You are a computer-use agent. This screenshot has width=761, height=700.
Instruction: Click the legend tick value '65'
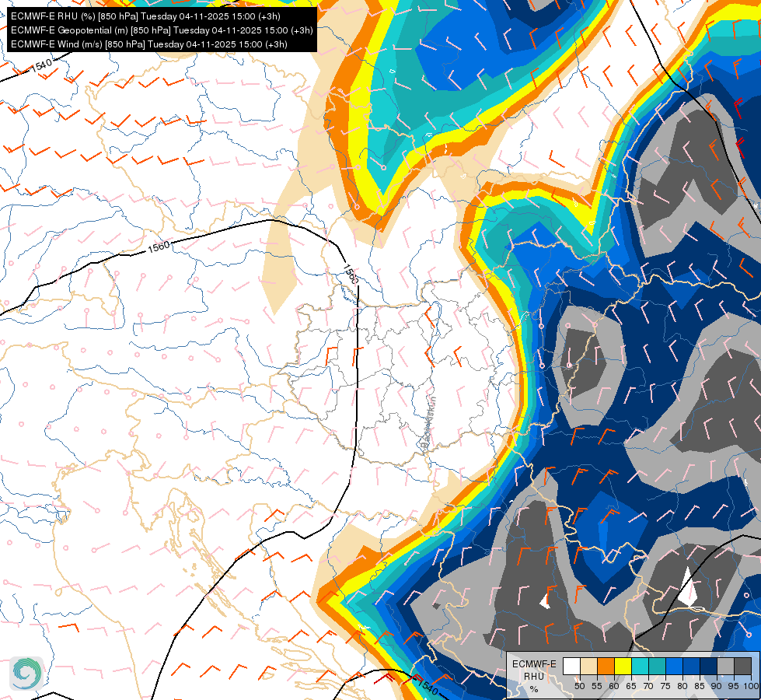point(631,686)
